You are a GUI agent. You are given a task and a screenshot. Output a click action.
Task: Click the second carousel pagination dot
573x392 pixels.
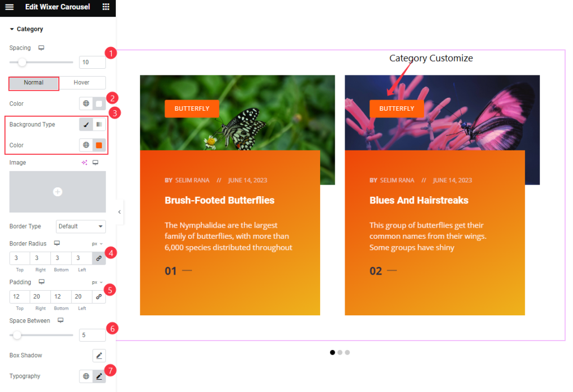(340, 352)
